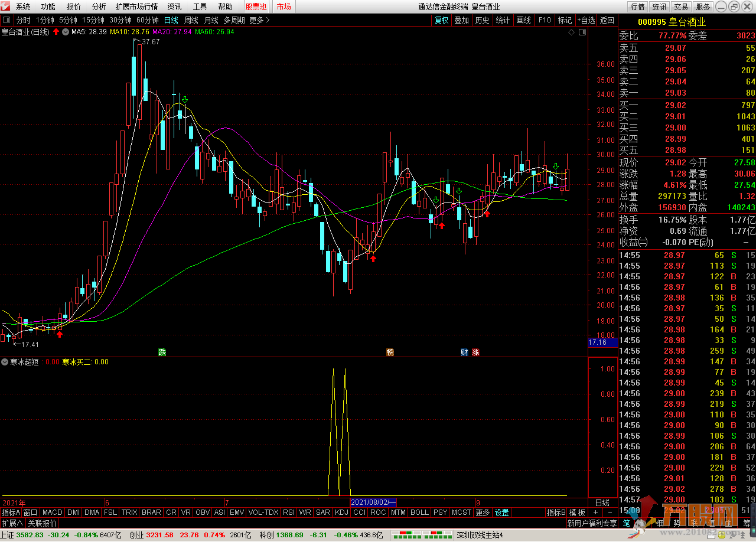The height and width of the screenshot is (542, 756).
Task: Open the 关联报价 tab
Action: pos(43,523)
